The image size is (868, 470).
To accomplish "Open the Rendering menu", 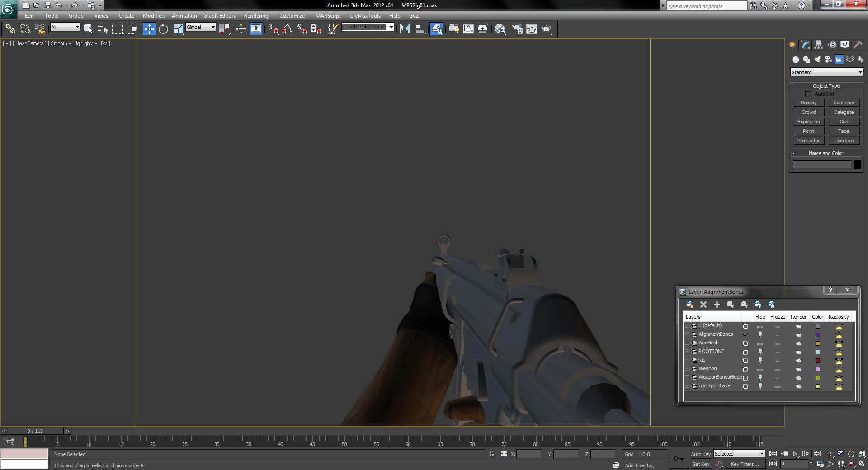I will coord(256,16).
